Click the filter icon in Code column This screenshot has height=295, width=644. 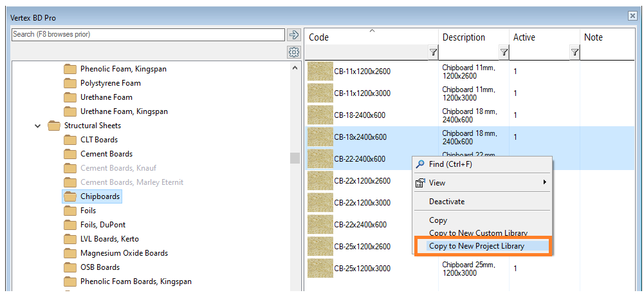pos(433,53)
